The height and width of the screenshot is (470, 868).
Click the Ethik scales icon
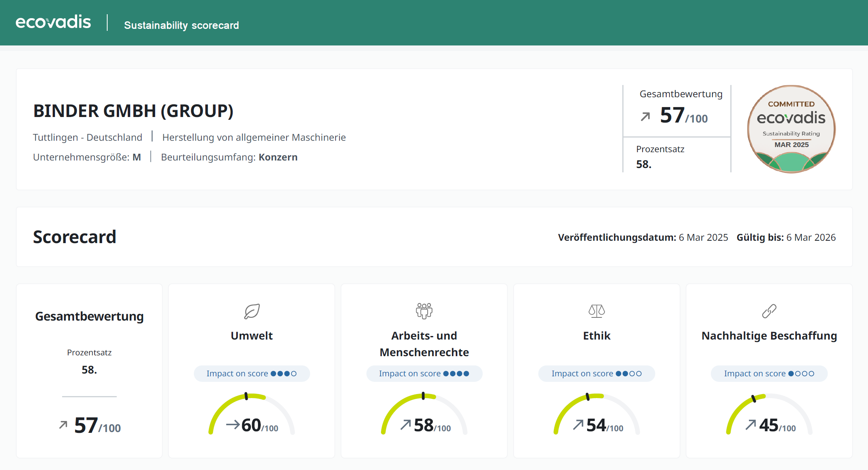tap(597, 311)
